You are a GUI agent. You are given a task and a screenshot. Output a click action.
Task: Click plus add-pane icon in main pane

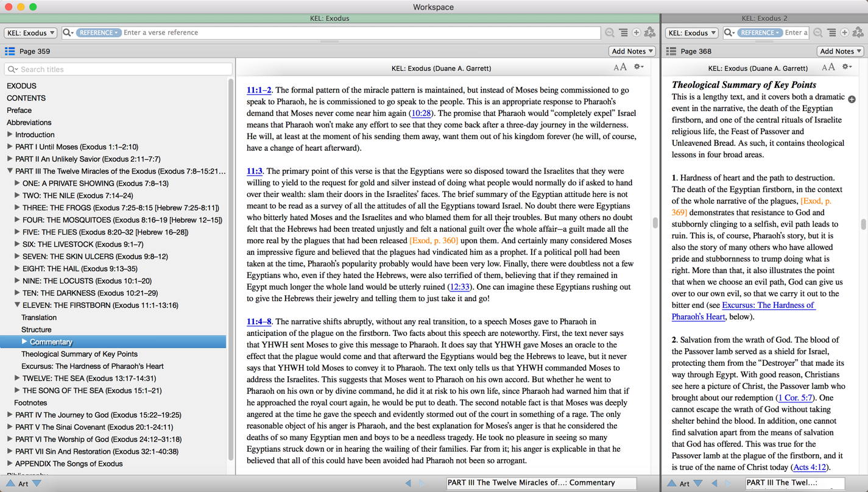click(637, 32)
